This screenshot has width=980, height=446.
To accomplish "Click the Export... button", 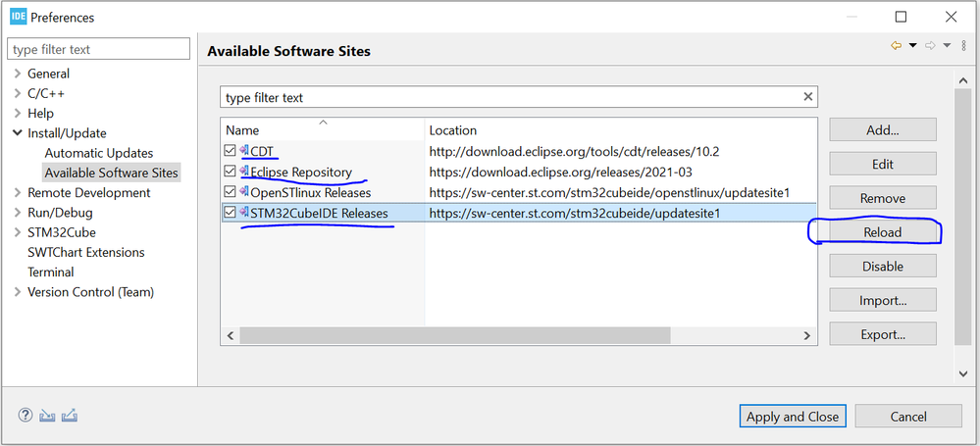I will point(883,334).
